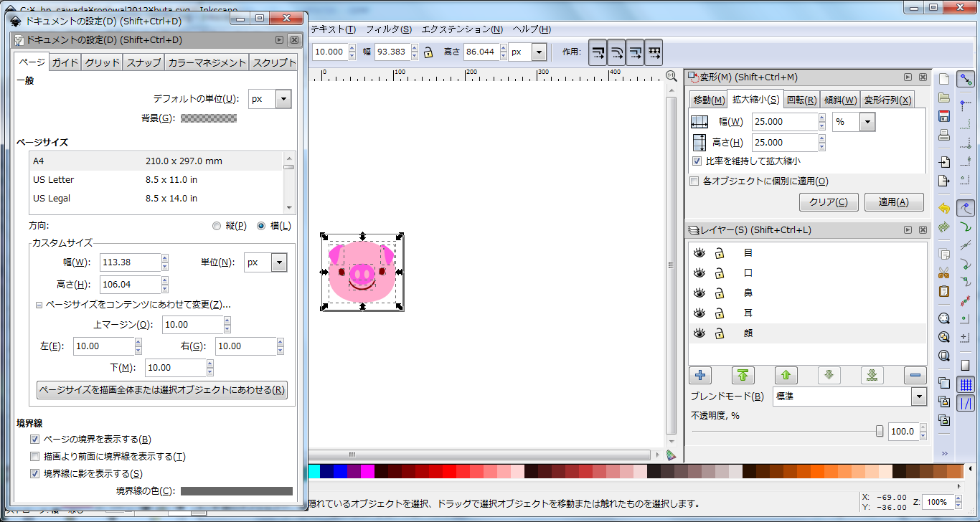Switch to the グリッド tab
The height and width of the screenshot is (522, 980).
(x=102, y=62)
